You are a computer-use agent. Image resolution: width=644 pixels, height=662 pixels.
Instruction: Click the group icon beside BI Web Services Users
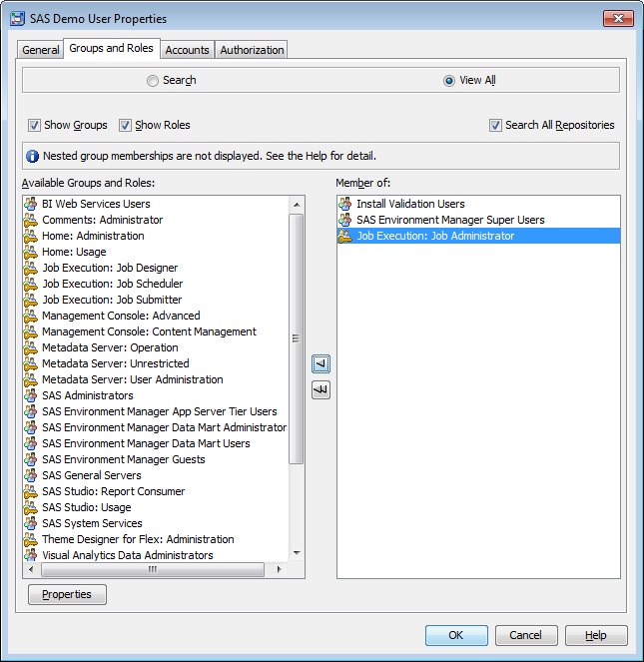point(31,204)
